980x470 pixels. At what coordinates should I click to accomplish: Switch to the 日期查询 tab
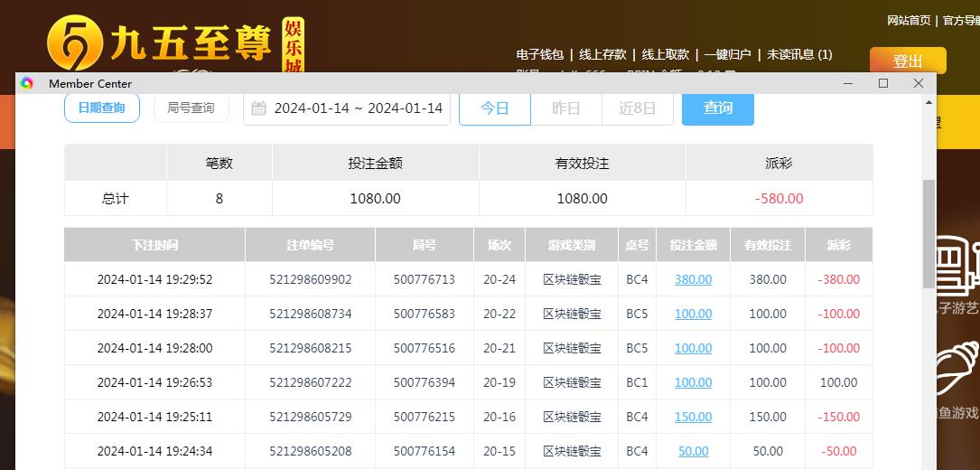102,108
